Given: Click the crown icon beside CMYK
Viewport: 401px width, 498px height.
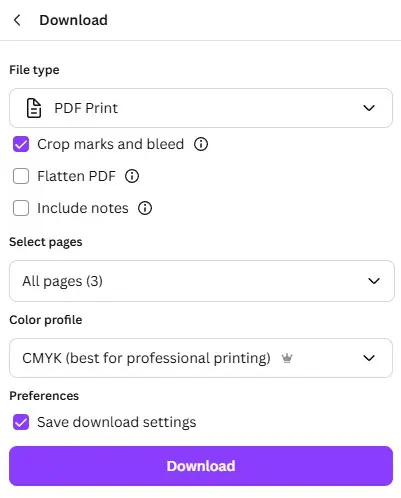Looking at the screenshot, I should pyautogui.click(x=287, y=358).
